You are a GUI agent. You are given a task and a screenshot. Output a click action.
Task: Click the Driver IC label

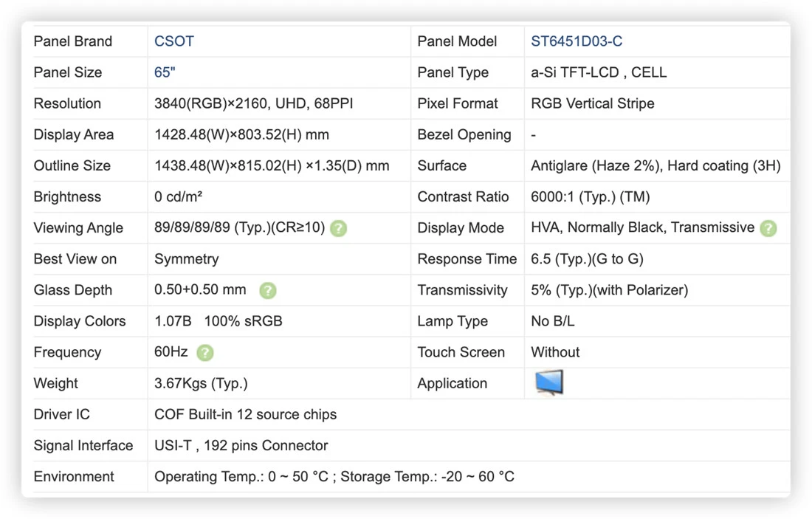tap(61, 414)
